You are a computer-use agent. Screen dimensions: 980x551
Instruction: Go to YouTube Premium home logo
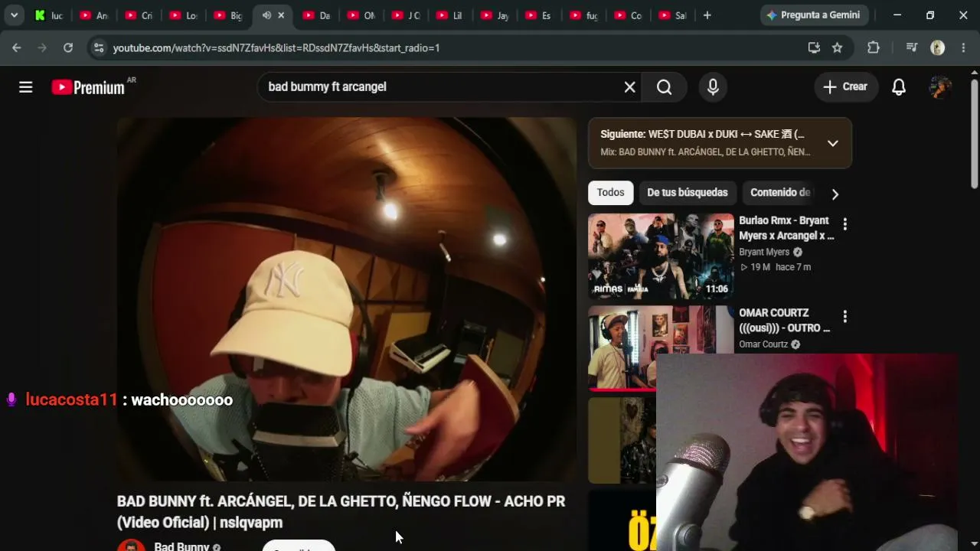88,87
